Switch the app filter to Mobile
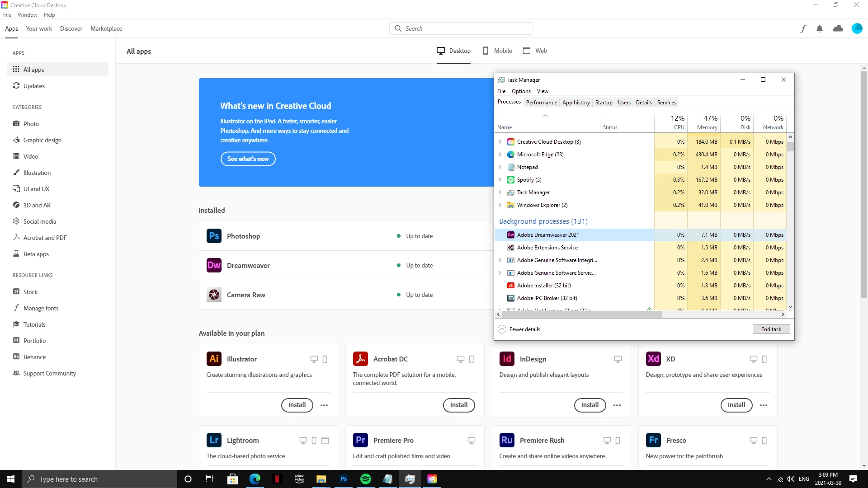868x488 pixels. pos(497,51)
